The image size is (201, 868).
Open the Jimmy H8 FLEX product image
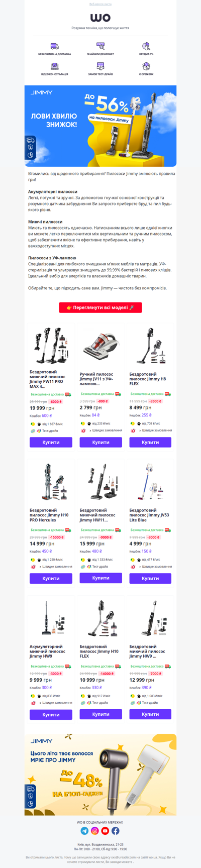click(150, 347)
